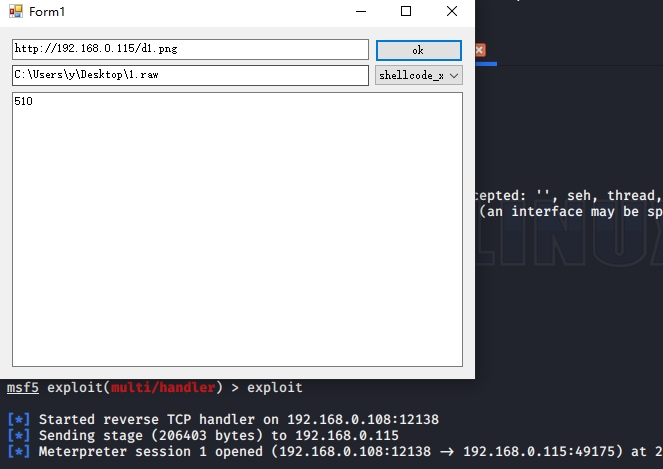Click the 'msf5' prompt text in terminal

click(23, 387)
